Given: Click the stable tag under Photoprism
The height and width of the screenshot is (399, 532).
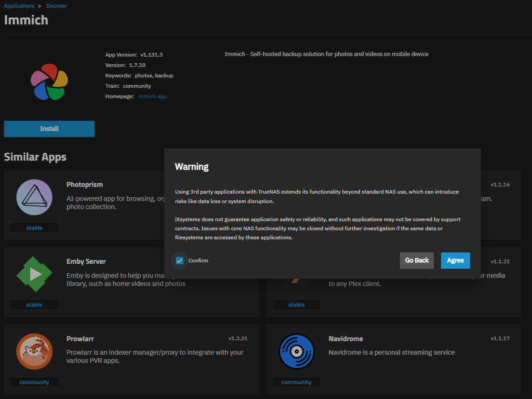Looking at the screenshot, I should click(34, 228).
